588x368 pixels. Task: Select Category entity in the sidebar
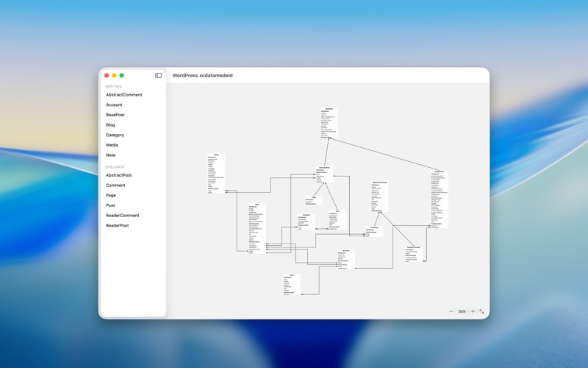click(x=115, y=135)
